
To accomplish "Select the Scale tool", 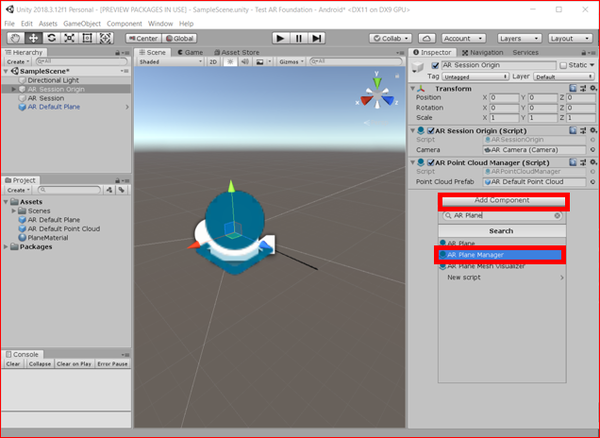I will tap(69, 38).
